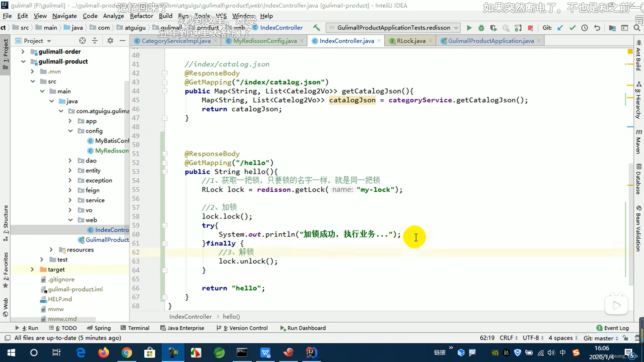Image resolution: width=644 pixels, height=362 pixels.
Task: Open Spring tool window
Action: [99, 328]
